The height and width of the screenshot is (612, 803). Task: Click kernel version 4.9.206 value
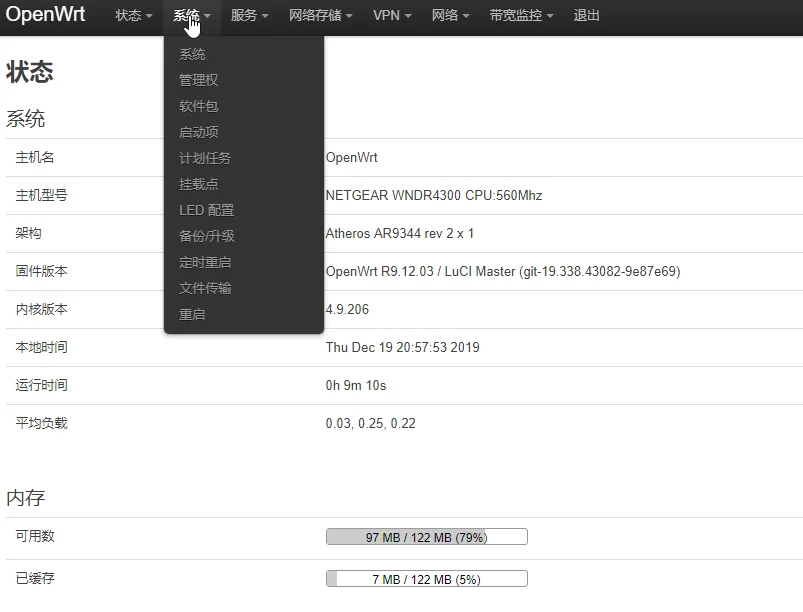click(x=347, y=309)
